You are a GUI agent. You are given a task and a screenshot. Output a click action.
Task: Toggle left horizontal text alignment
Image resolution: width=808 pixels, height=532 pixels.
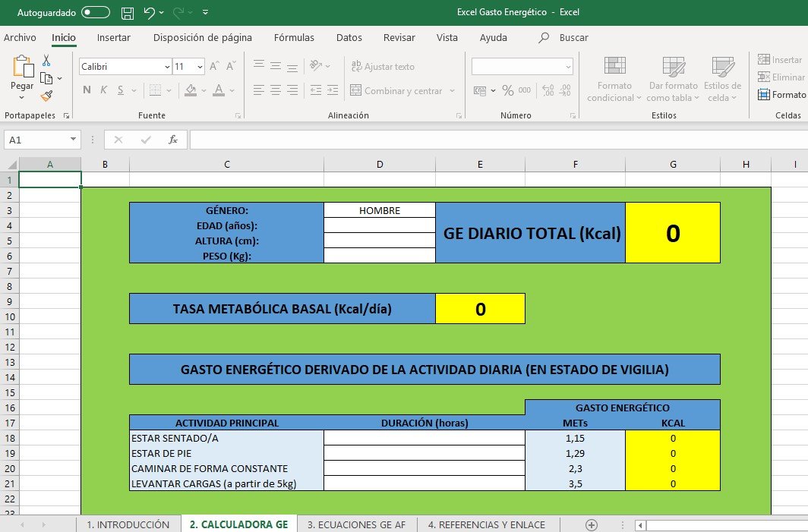click(x=259, y=90)
